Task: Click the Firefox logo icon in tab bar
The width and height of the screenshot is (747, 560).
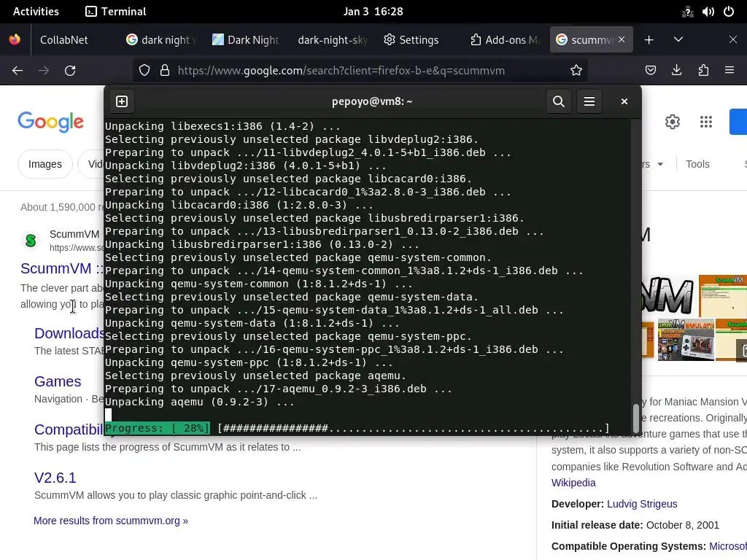Action: [x=15, y=39]
